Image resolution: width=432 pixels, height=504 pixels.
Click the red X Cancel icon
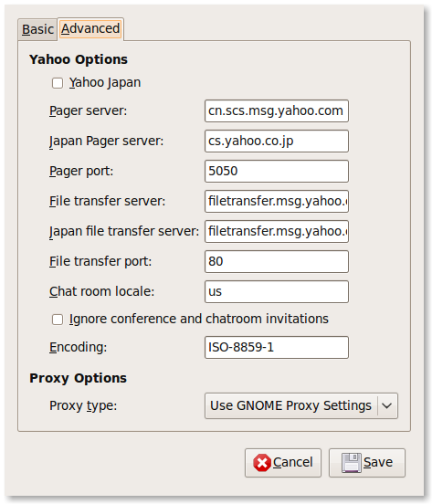262,463
